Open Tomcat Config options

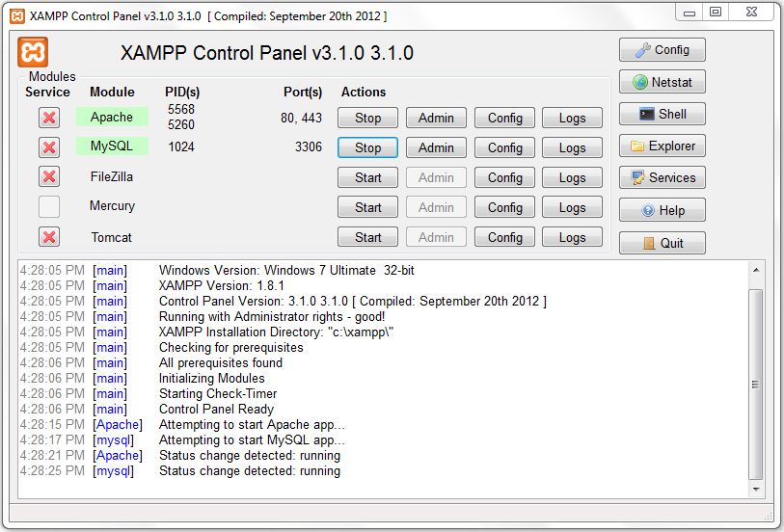504,237
